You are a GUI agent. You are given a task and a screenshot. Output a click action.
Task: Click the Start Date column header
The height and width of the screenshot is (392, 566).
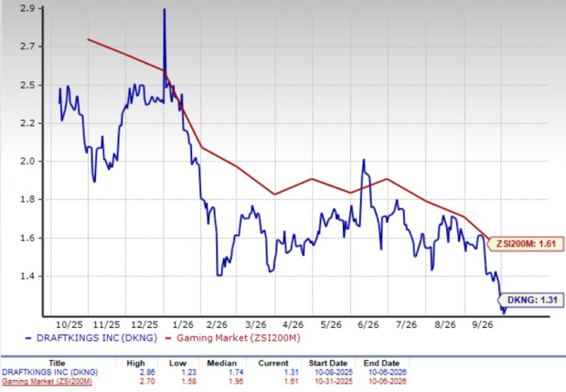point(328,363)
